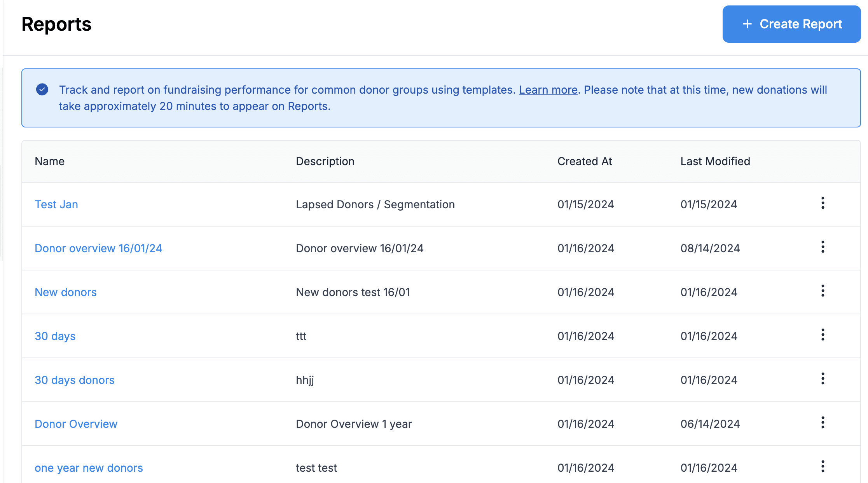Open the New donors report

tap(65, 292)
